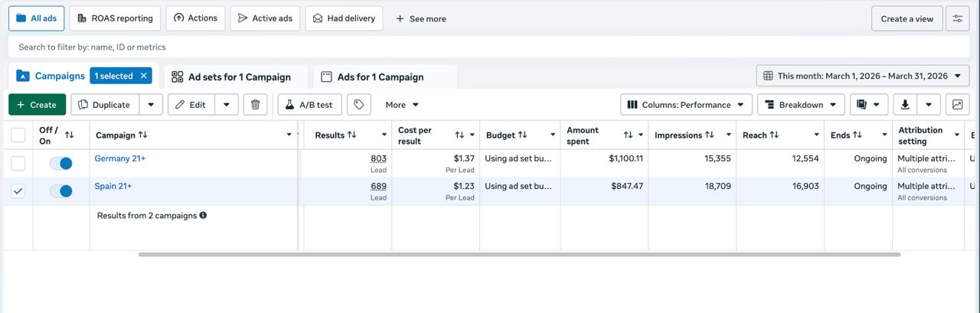Screen dimensions: 980x313
Task: Click Germany 21+ results value 803
Action: 378,158
